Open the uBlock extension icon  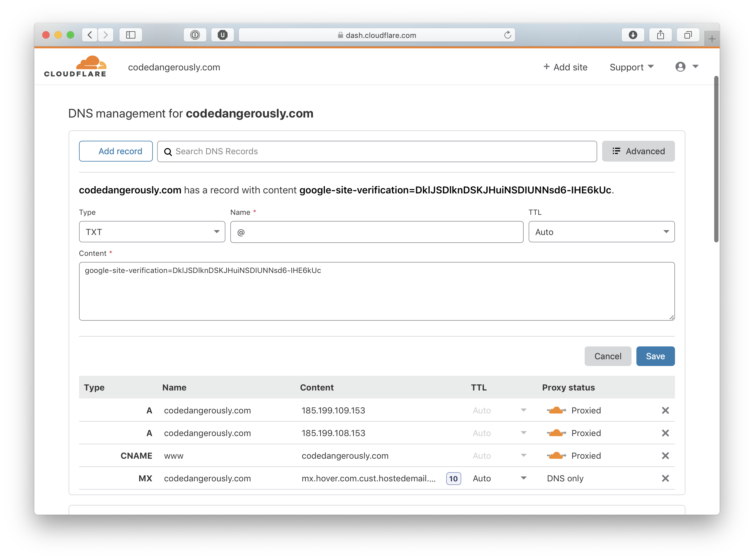coord(223,35)
